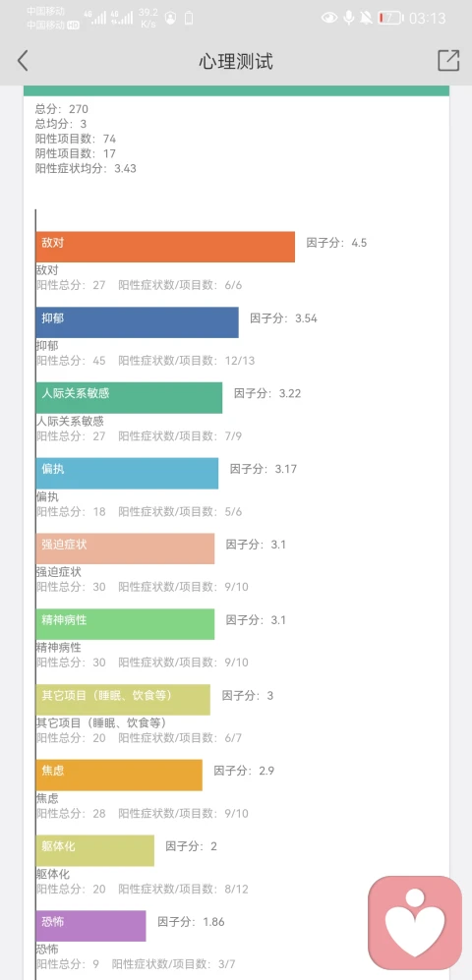Select the blue 抑郁 bar

tap(138, 322)
